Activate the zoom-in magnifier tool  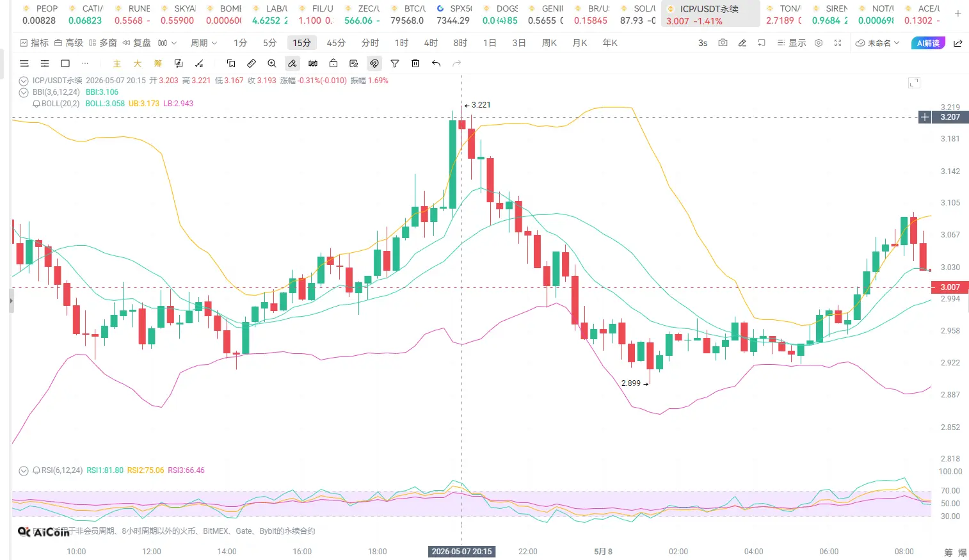(272, 63)
